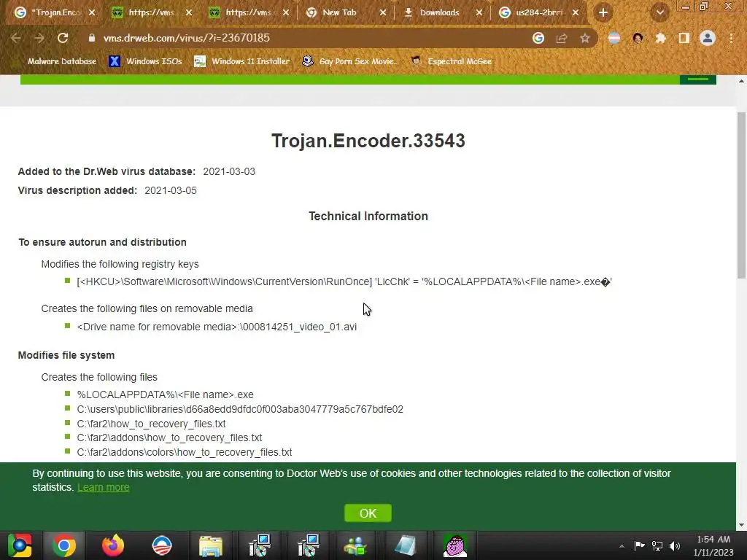Click the face avatar extension icon
747x560 pixels.
pyautogui.click(x=638, y=38)
